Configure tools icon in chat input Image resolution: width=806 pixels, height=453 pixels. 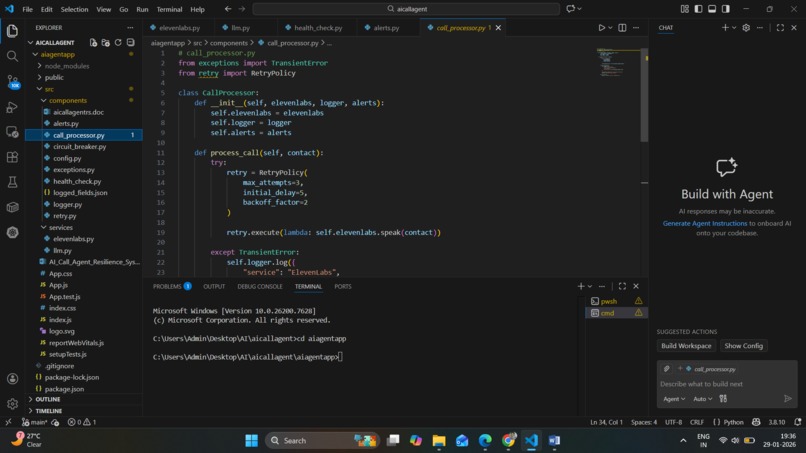tap(723, 398)
